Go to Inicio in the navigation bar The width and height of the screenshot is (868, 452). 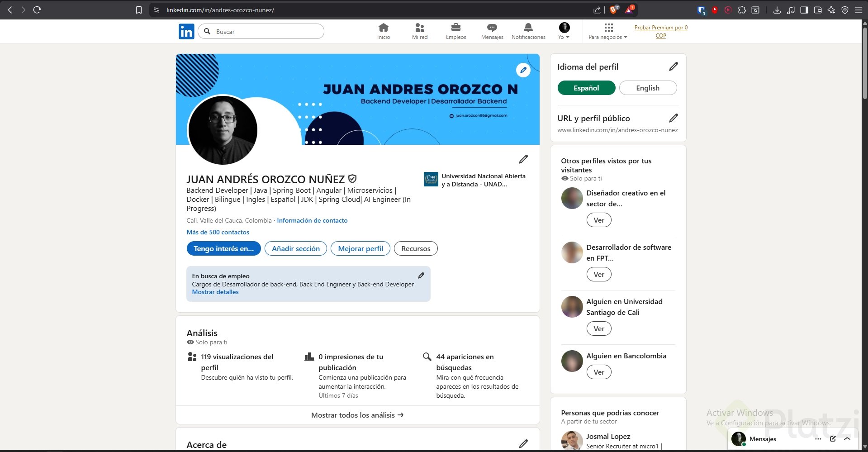pyautogui.click(x=384, y=31)
